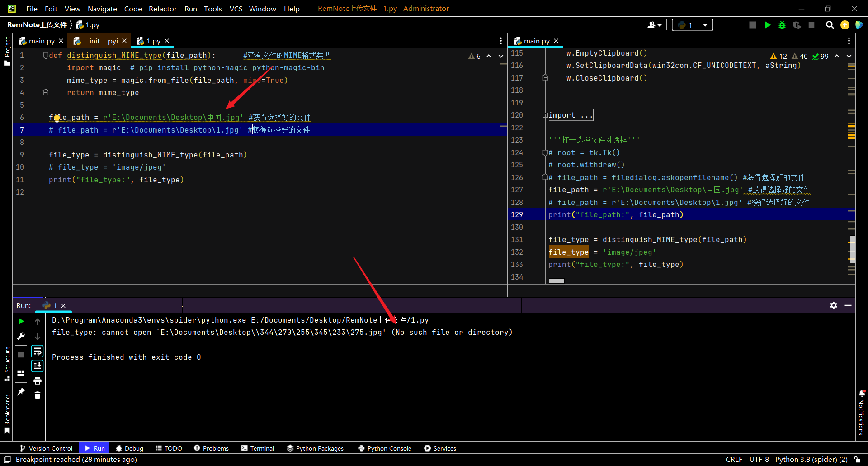The height and width of the screenshot is (466, 868).
Task: Run the current configuration with green play button
Action: 768,25
